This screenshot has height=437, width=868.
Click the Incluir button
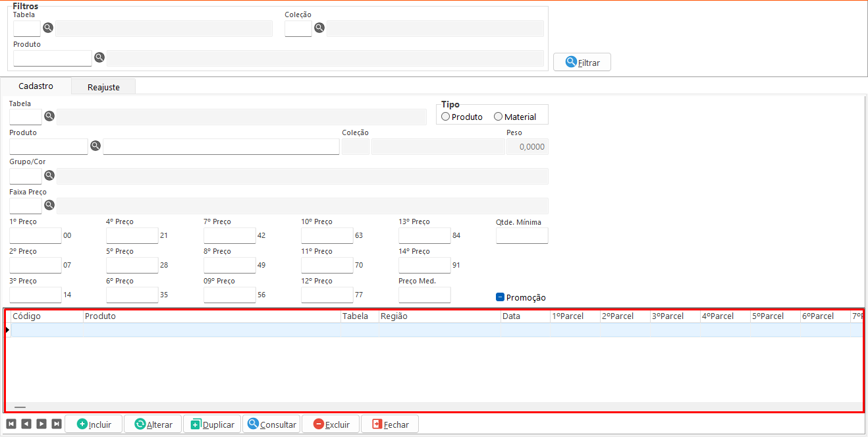click(94, 424)
